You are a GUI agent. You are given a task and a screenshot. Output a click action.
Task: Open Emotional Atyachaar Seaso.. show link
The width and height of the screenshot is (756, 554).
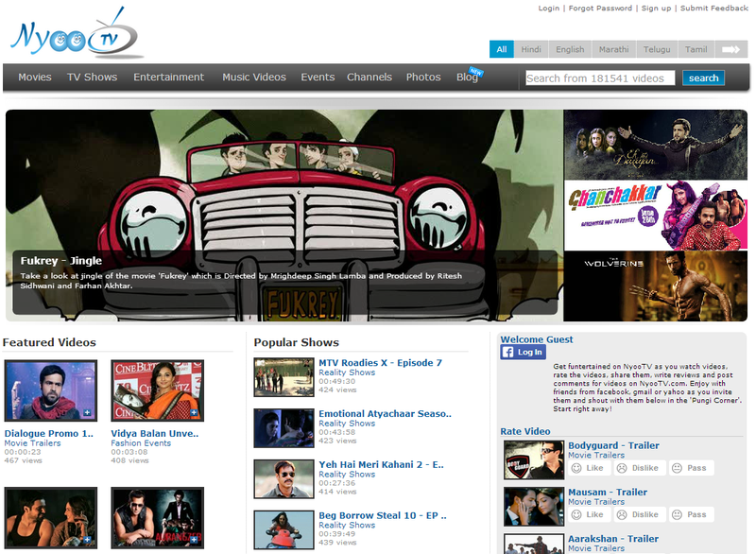pyautogui.click(x=385, y=414)
